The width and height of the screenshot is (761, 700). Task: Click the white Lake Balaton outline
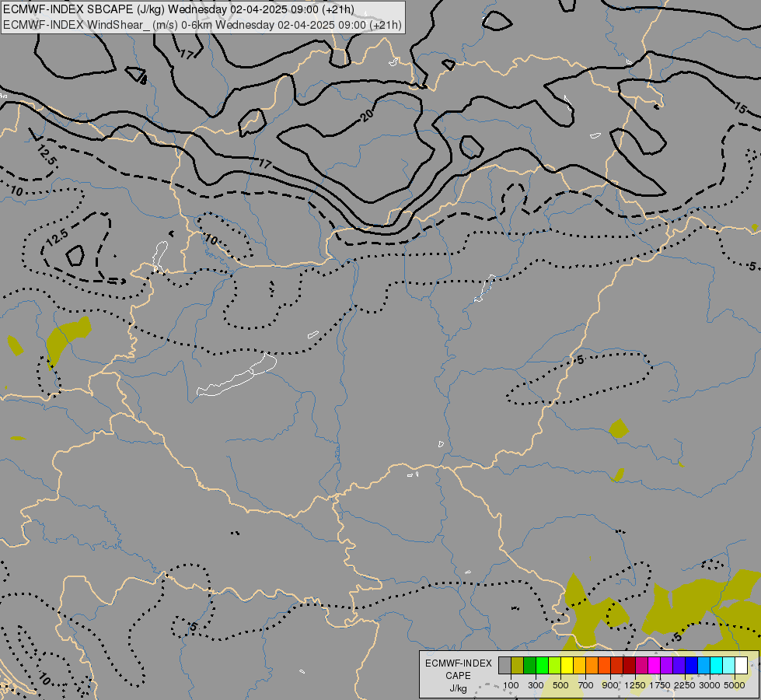tap(237, 376)
